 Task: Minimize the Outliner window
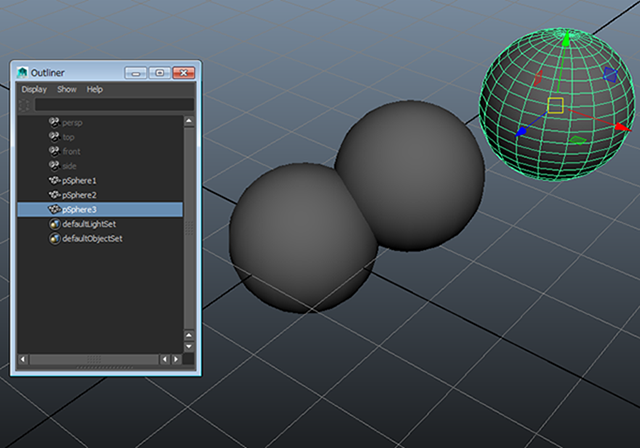pos(136,73)
